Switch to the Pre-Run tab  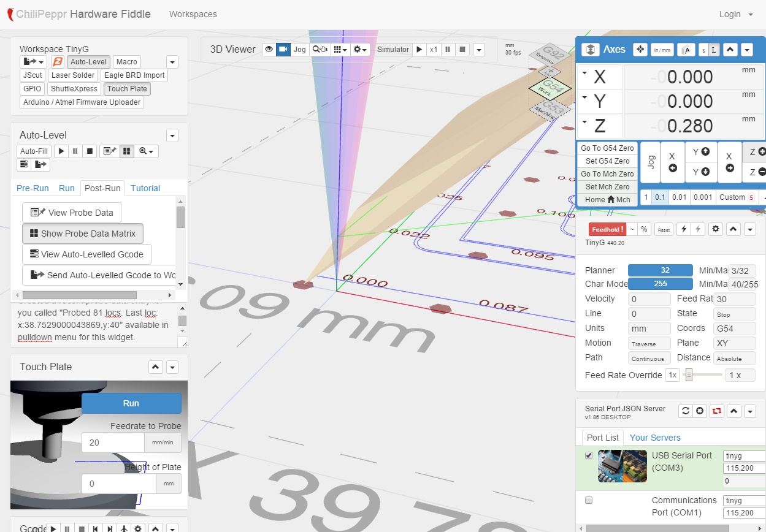[x=33, y=188]
